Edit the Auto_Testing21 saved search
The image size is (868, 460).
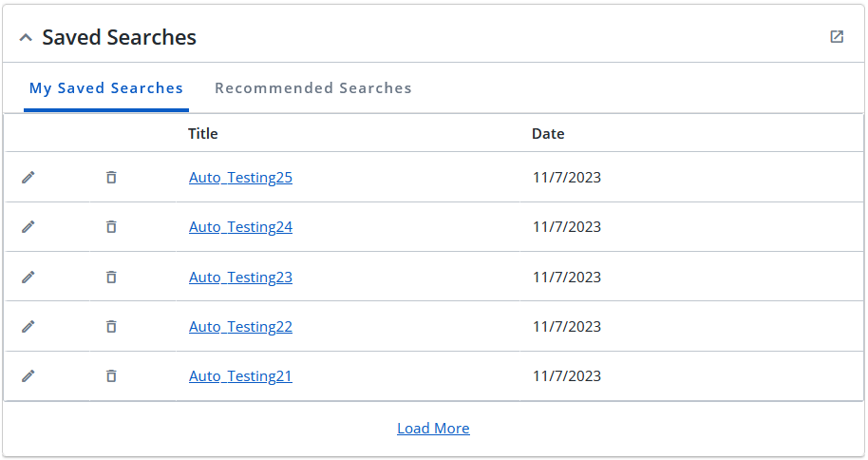pos(28,375)
